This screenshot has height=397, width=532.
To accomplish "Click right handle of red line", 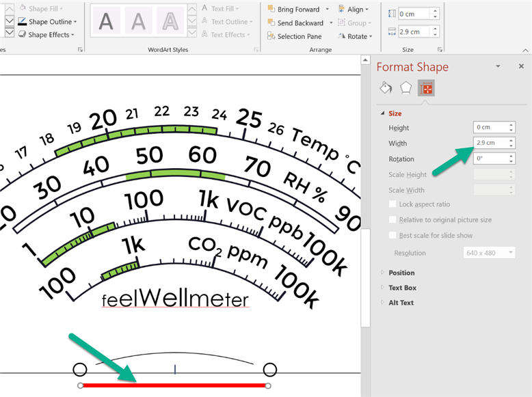I will [x=268, y=386].
